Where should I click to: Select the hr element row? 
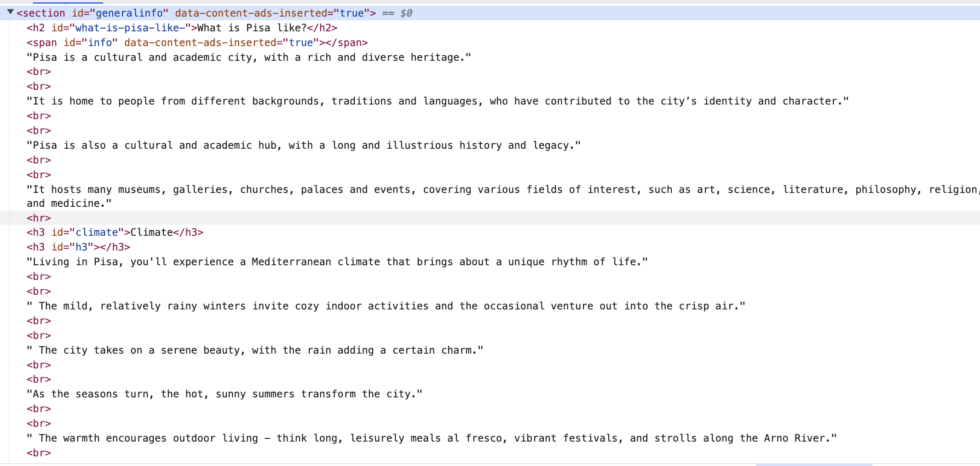point(39,218)
